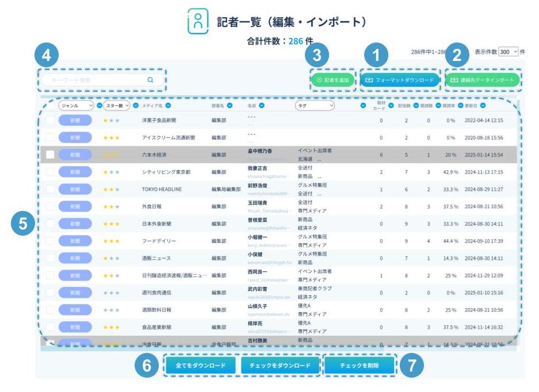Image resolution: width=539 pixels, height=392 pixels.
Task: Sort by 名前 using its arrow icon
Action: (262, 106)
